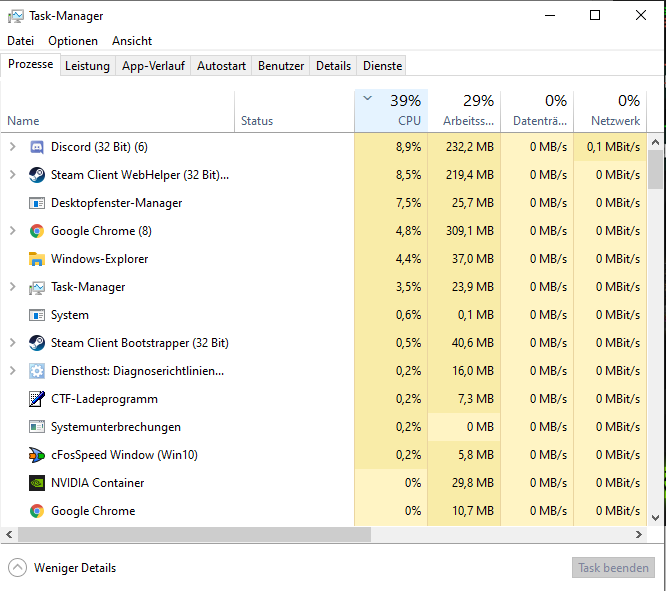This screenshot has width=666, height=594.
Task: Click the NVIDIA Container icon
Action: click(x=37, y=483)
